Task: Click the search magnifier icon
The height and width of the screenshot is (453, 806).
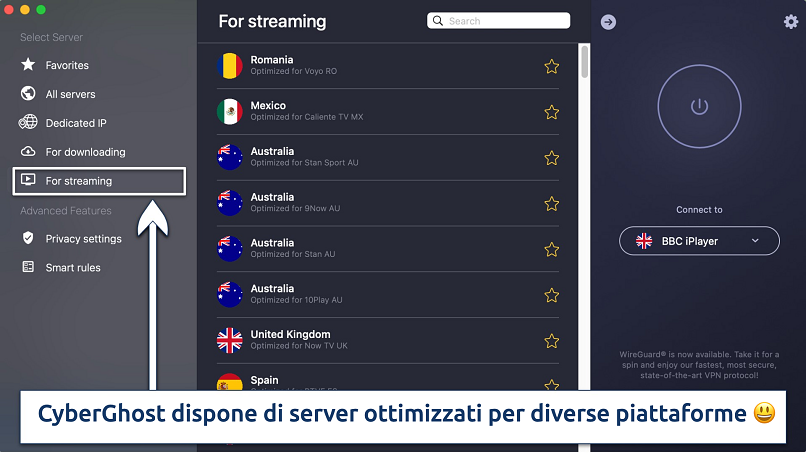Action: pos(438,21)
